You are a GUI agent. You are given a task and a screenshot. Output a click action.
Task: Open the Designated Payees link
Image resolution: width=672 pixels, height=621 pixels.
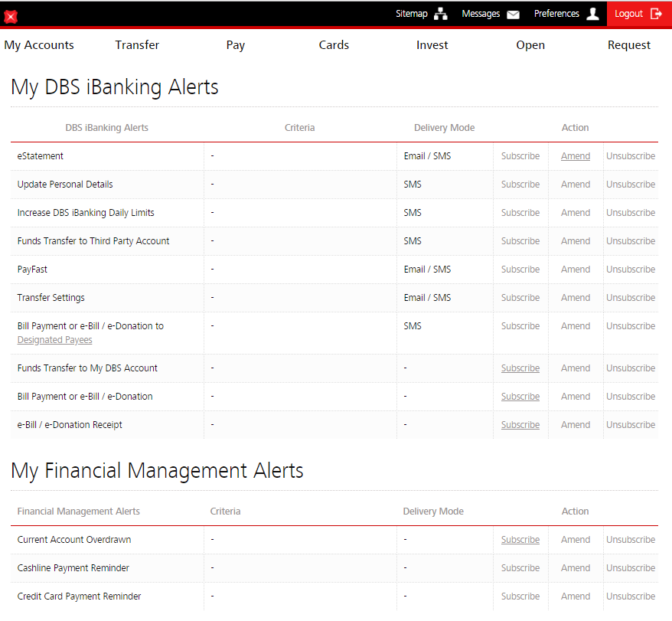[54, 340]
